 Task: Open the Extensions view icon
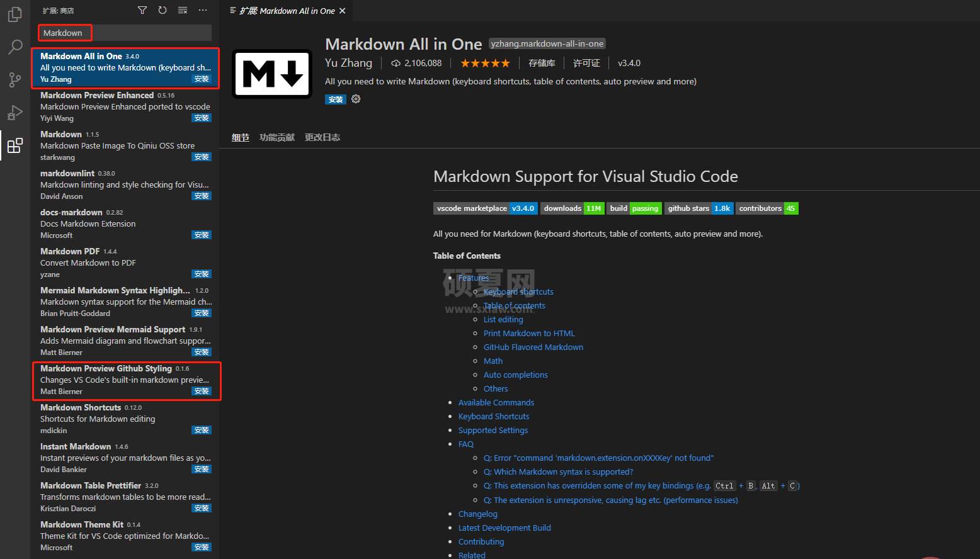[15, 146]
